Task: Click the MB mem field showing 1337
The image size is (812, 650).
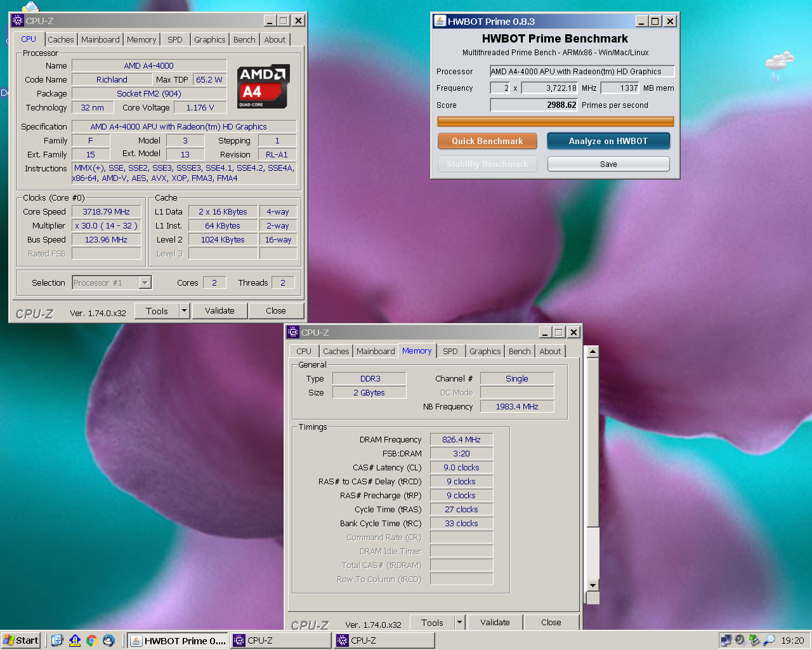Action: click(x=620, y=88)
